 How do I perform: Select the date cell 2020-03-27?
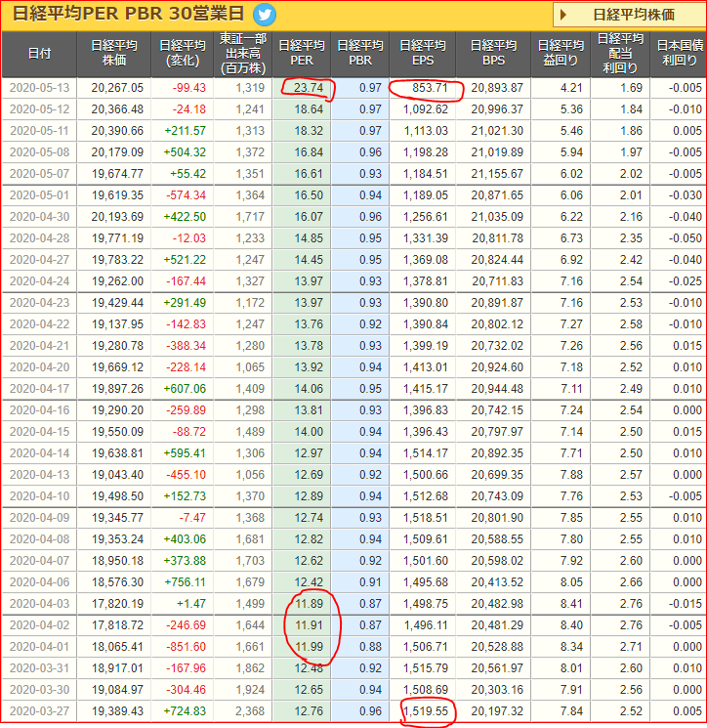[x=39, y=711]
